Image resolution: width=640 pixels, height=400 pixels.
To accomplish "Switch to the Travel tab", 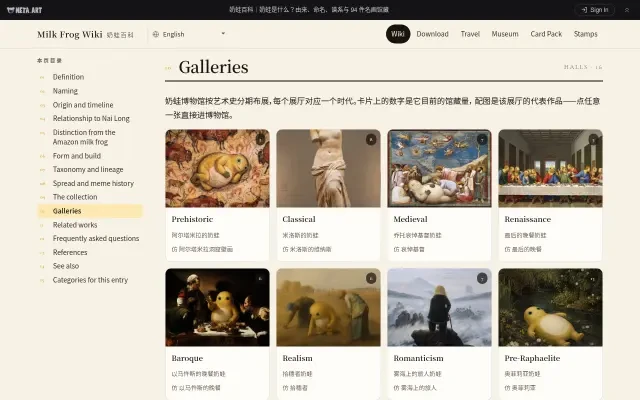I will pos(470,34).
